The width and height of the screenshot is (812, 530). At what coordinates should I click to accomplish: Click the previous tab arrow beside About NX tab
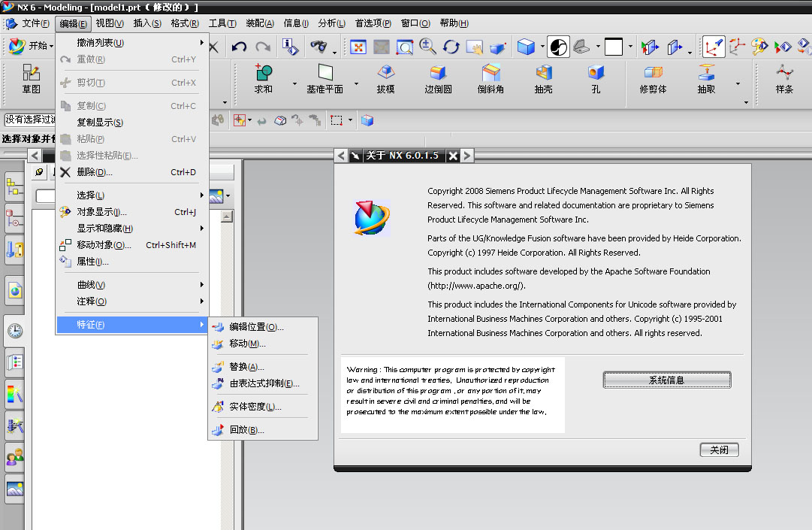[x=341, y=156]
